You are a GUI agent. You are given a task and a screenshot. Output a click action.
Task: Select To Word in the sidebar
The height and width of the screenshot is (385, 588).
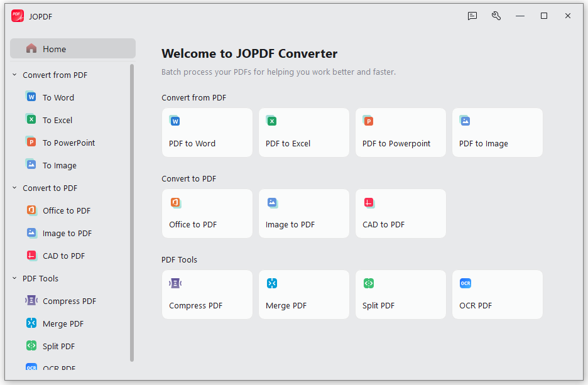58,97
